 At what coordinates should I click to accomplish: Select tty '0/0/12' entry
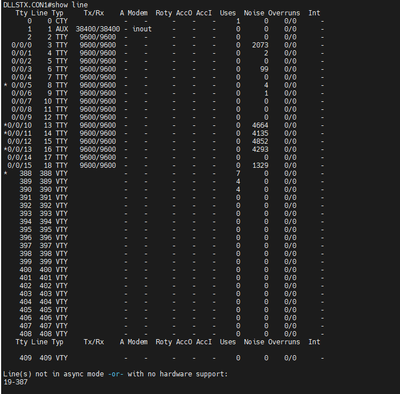pos(20,141)
